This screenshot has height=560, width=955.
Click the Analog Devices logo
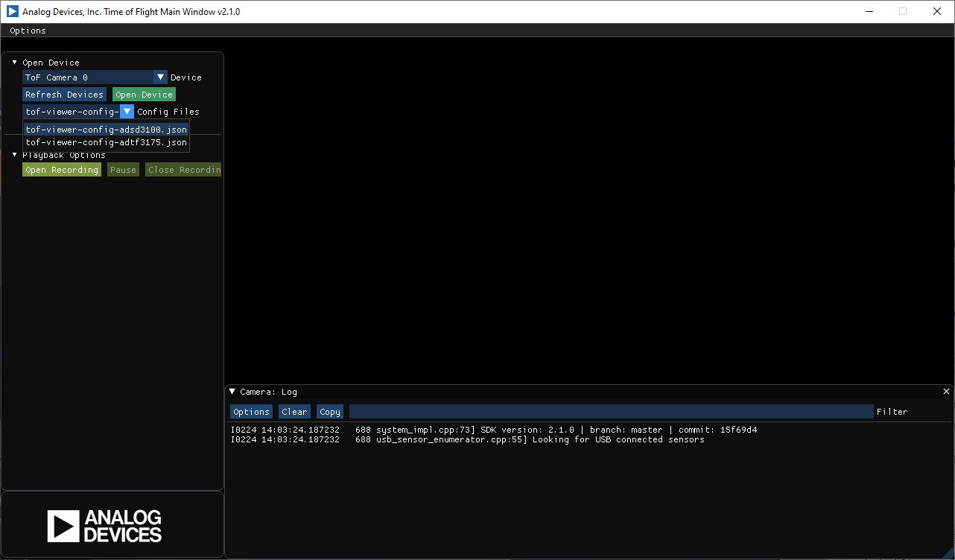[104, 526]
